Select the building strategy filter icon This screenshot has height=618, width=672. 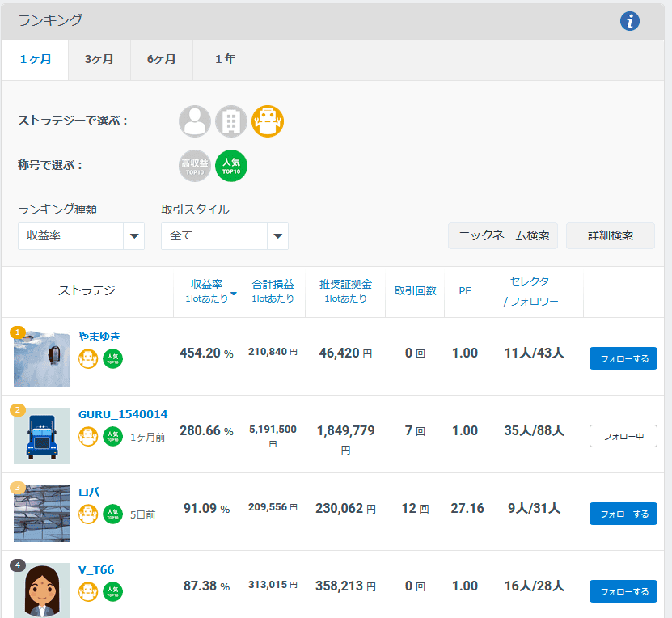pyautogui.click(x=231, y=121)
